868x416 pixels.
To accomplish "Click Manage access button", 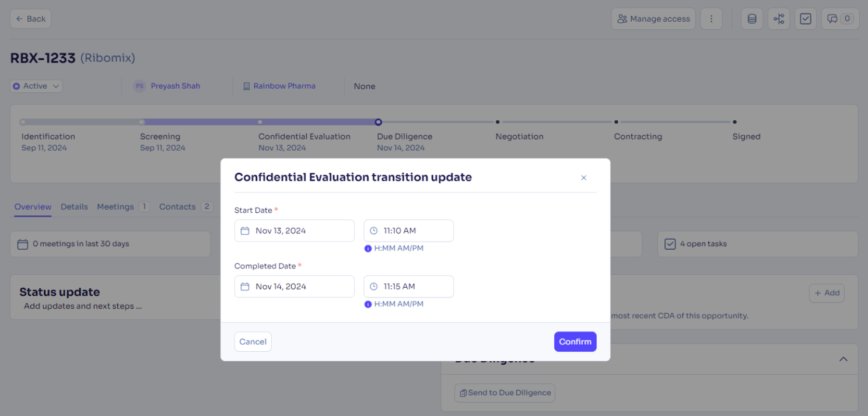I will [653, 19].
